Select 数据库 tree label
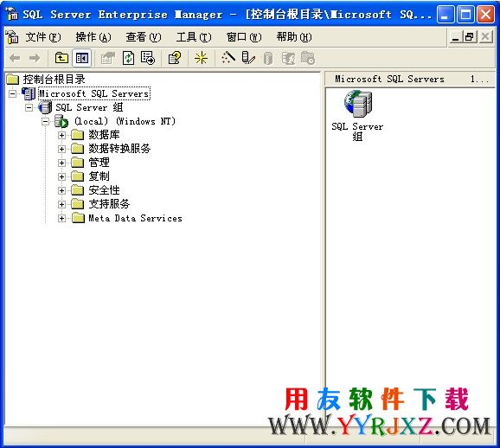The image size is (500, 448). 104,135
